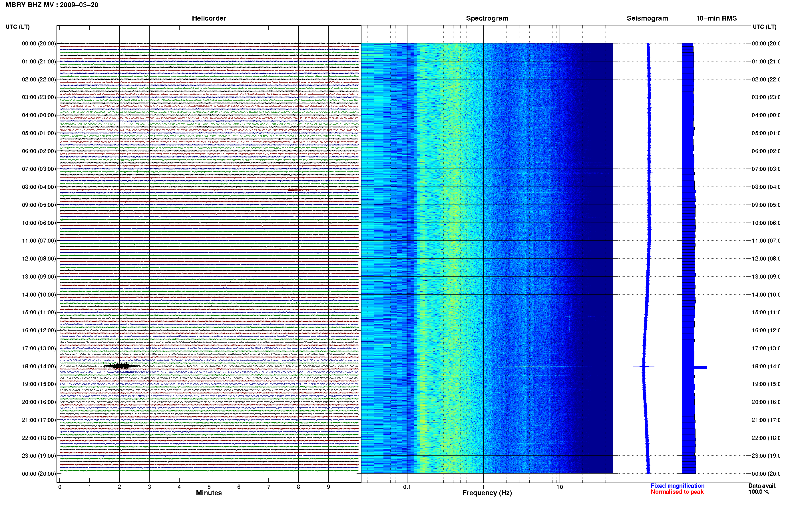Click the left '09:00 (05:00)' time label
The image size is (812, 508).
coord(39,205)
